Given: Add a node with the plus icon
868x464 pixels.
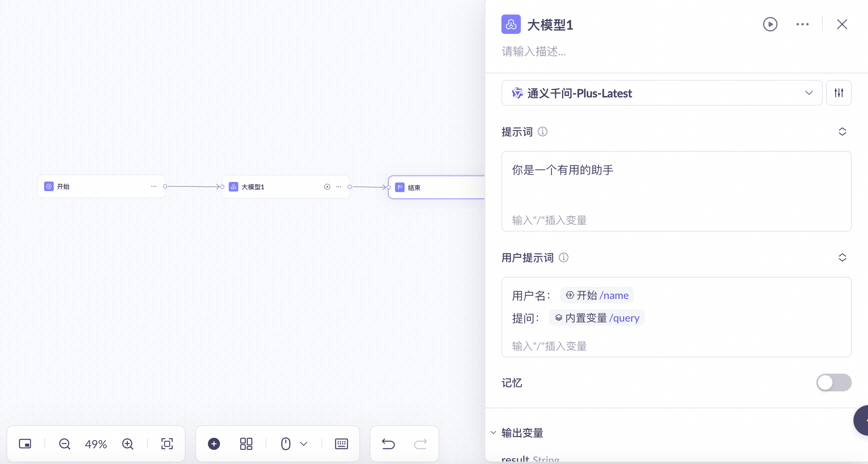Looking at the screenshot, I should tap(214, 444).
